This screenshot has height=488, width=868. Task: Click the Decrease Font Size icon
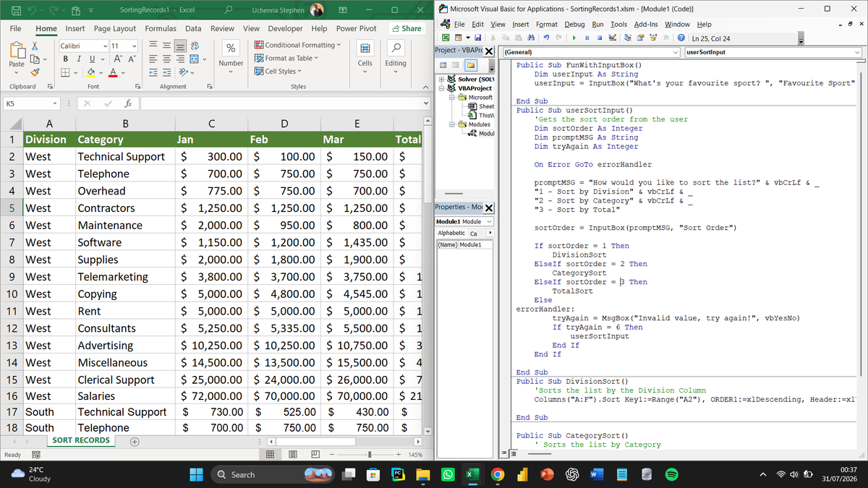(132, 59)
